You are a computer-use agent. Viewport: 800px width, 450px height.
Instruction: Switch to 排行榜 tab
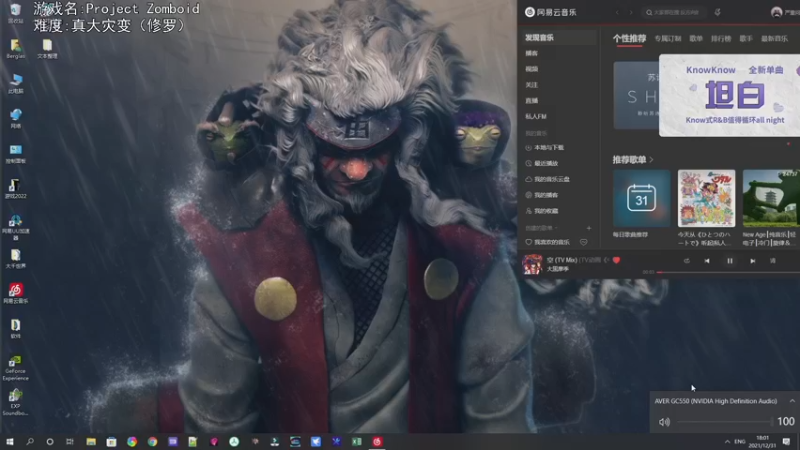tap(721, 39)
